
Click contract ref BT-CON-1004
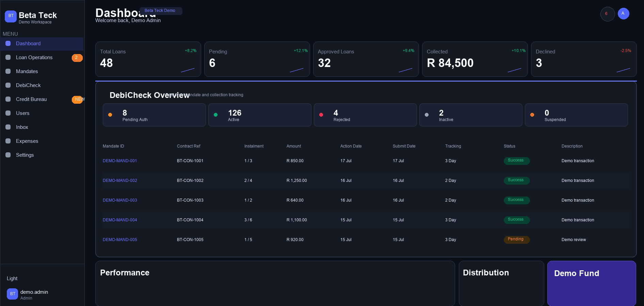[x=190, y=220]
